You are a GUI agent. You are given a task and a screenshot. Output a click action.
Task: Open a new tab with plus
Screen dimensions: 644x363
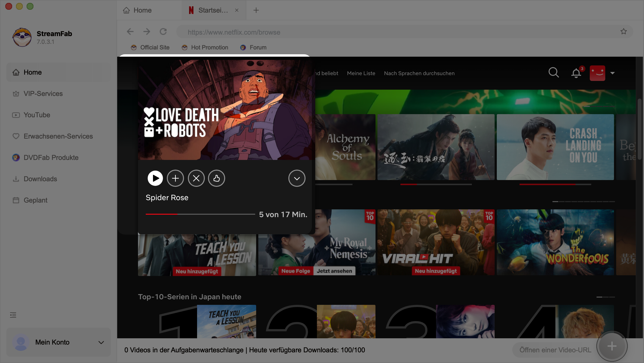[256, 10]
